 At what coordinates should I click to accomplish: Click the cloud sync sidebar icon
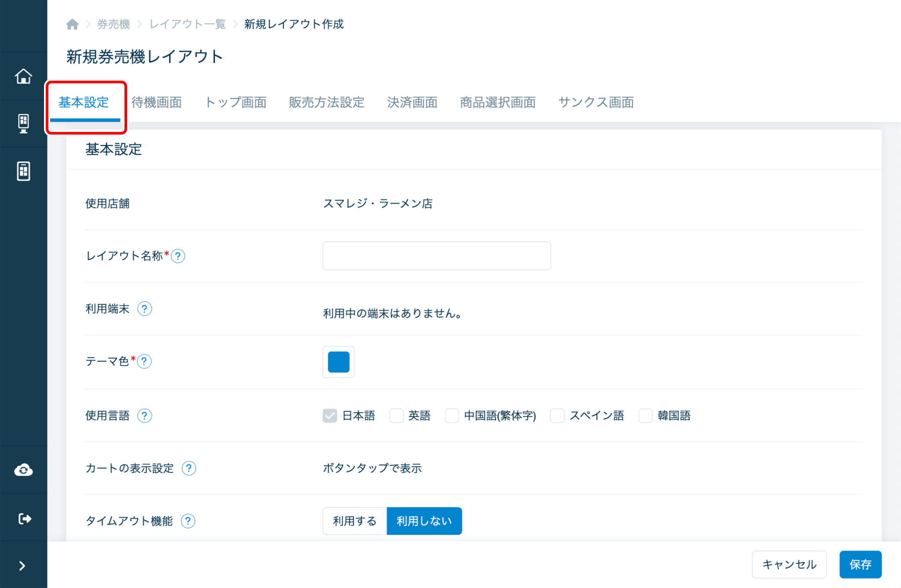(x=23, y=470)
